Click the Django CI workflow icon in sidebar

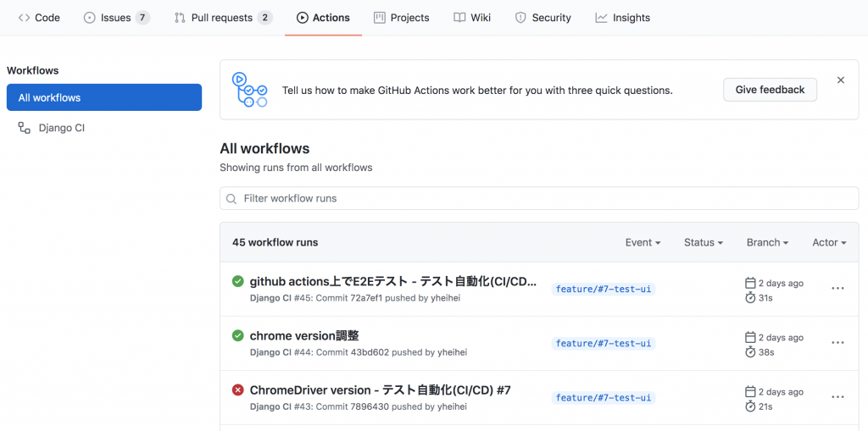[24, 129]
